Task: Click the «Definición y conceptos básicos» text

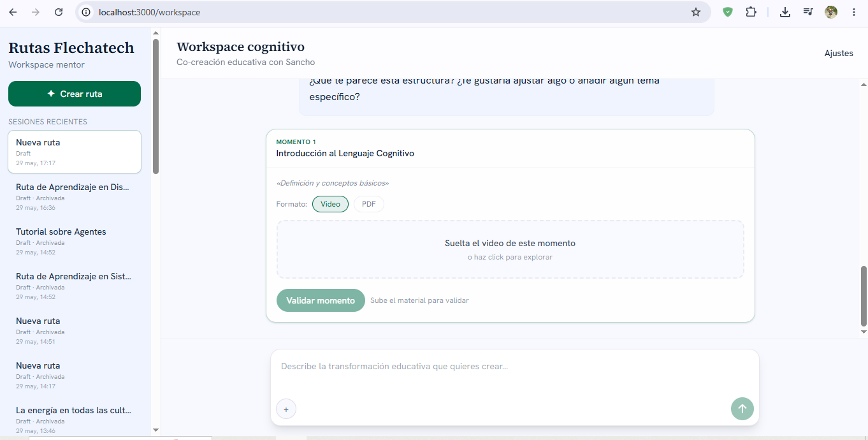Action: click(x=333, y=183)
